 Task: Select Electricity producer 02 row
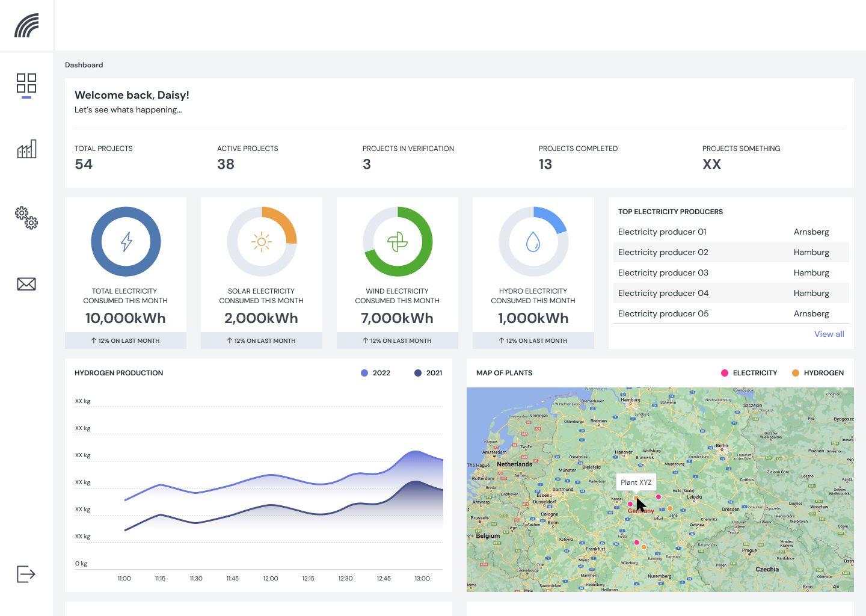click(x=731, y=252)
